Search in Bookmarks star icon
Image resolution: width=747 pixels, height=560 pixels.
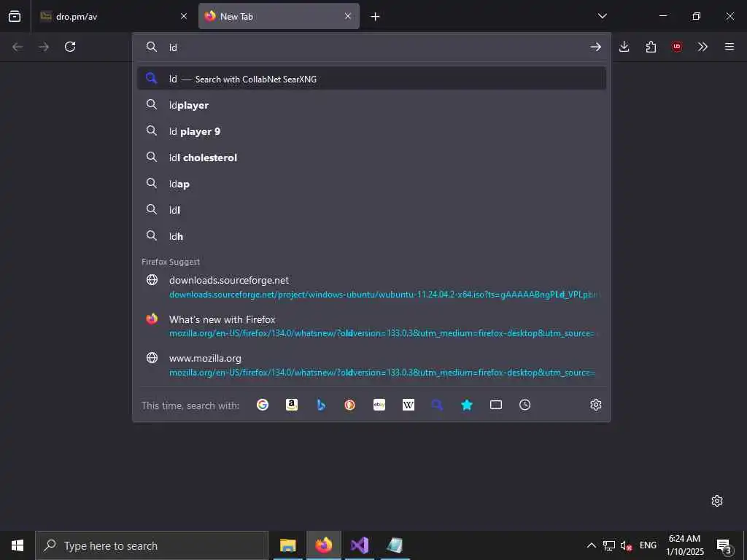[x=467, y=405]
